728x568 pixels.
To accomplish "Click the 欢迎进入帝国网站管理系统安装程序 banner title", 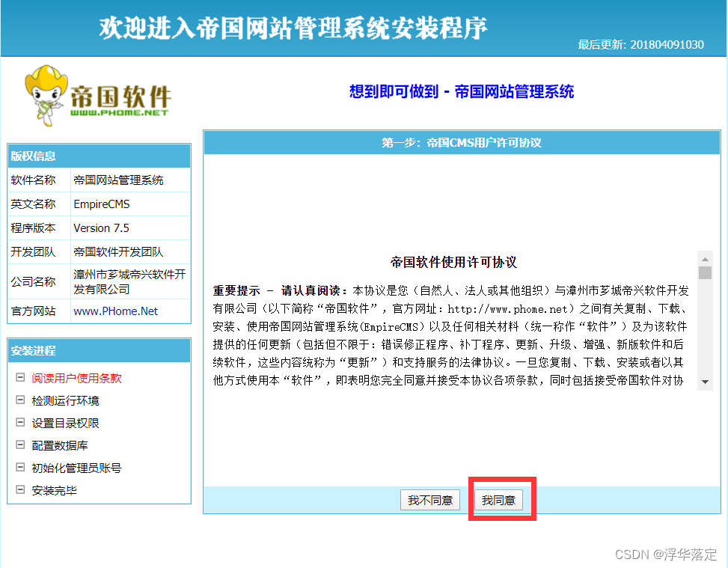I will 293,28.
